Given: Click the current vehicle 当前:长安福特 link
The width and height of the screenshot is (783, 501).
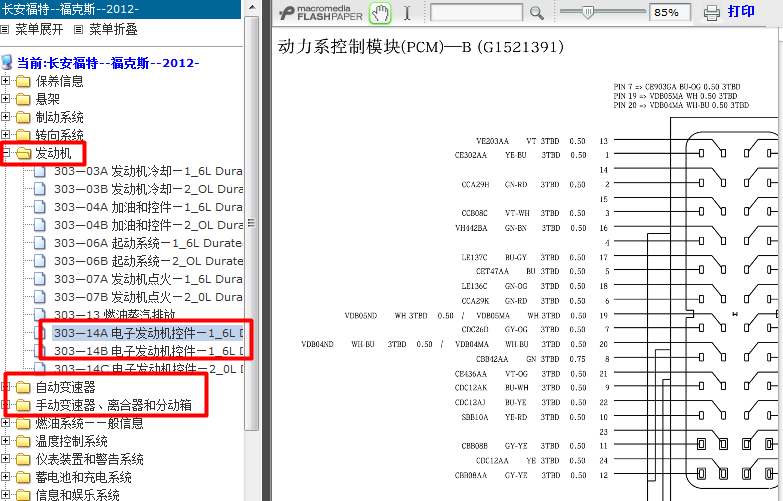Looking at the screenshot, I should pyautogui.click(x=108, y=63).
